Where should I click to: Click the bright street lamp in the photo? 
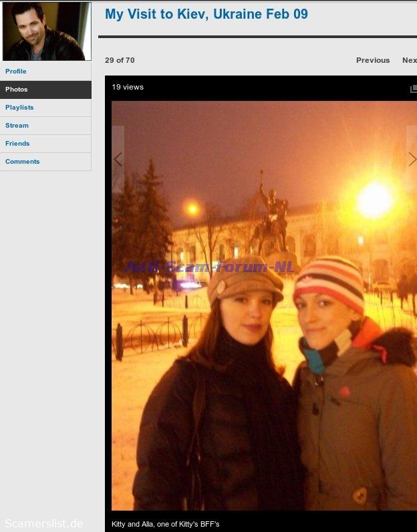point(374,198)
